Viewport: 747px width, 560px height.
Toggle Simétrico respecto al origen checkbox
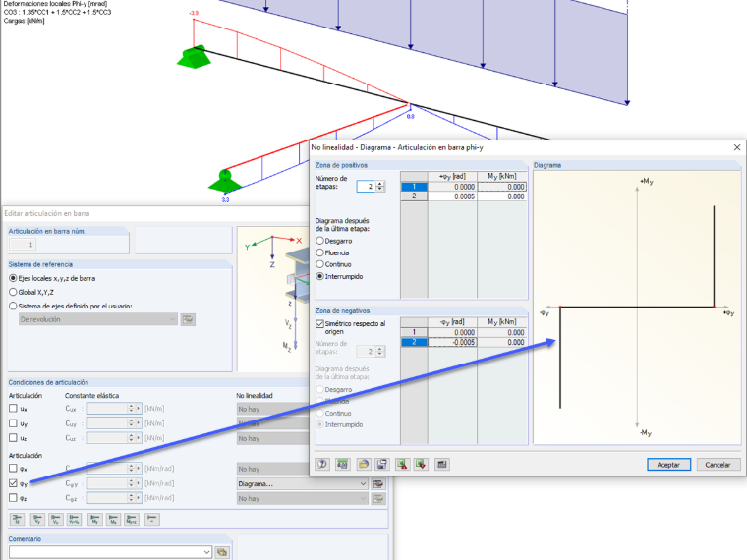pyautogui.click(x=320, y=324)
